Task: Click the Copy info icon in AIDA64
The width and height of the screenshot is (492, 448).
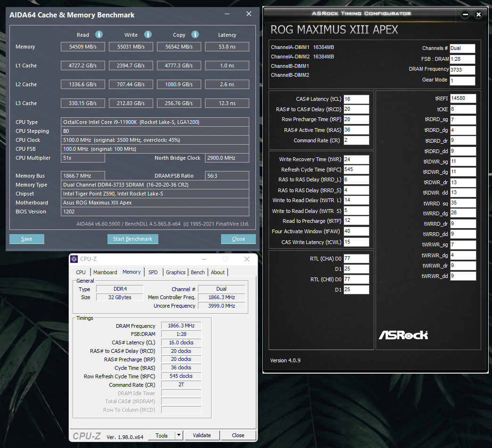Action: click(195, 34)
